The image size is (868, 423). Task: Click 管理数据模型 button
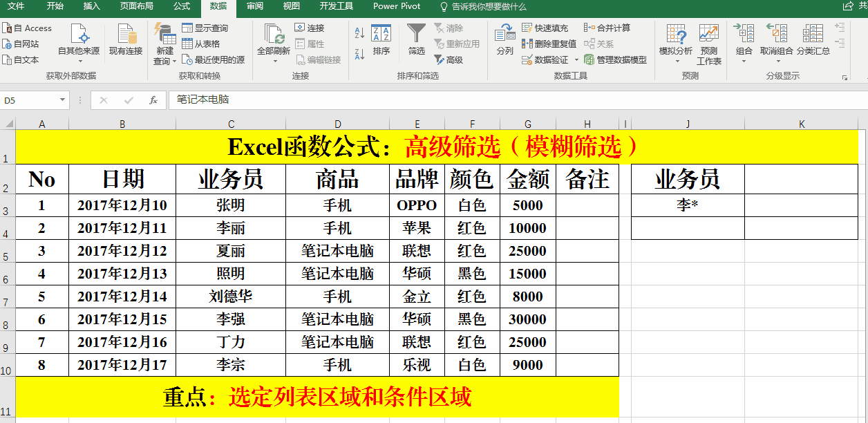tap(616, 60)
